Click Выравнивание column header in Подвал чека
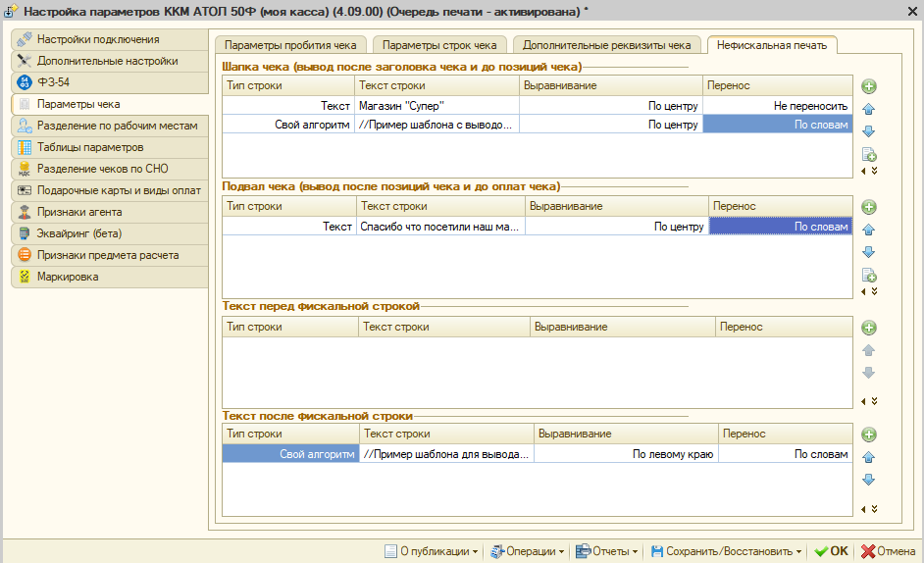Image resolution: width=924 pixels, height=563 pixels. pos(616,206)
